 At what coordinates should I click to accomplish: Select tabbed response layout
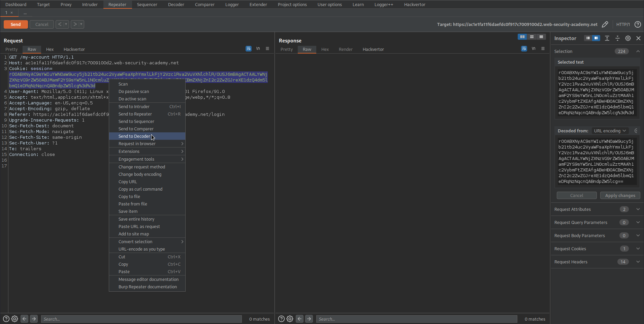(541, 37)
